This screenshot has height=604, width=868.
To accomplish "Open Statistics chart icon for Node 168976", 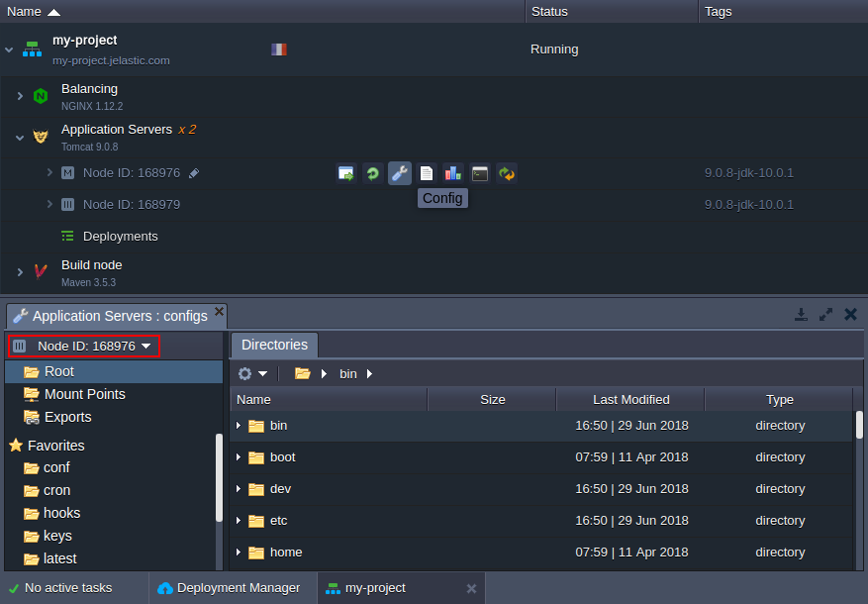I will coord(453,174).
